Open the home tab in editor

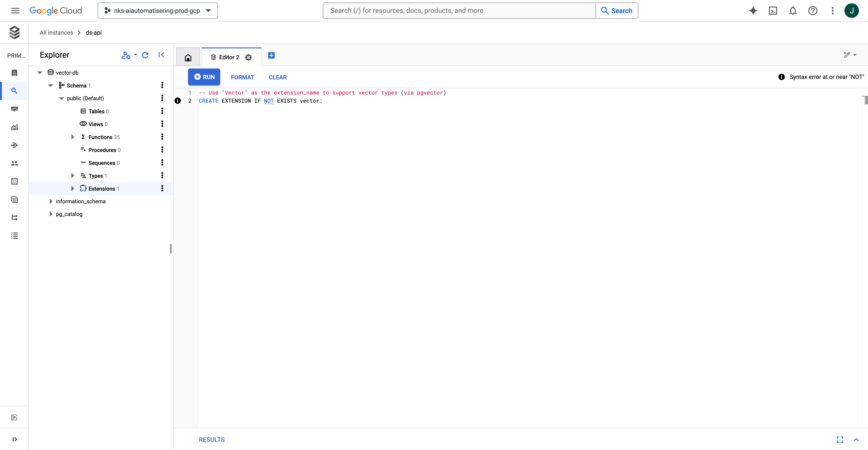tap(188, 57)
